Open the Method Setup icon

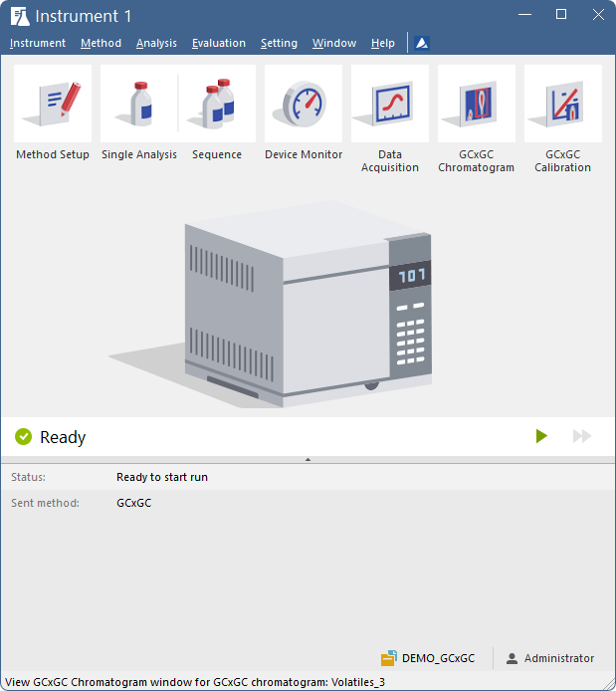[53, 104]
